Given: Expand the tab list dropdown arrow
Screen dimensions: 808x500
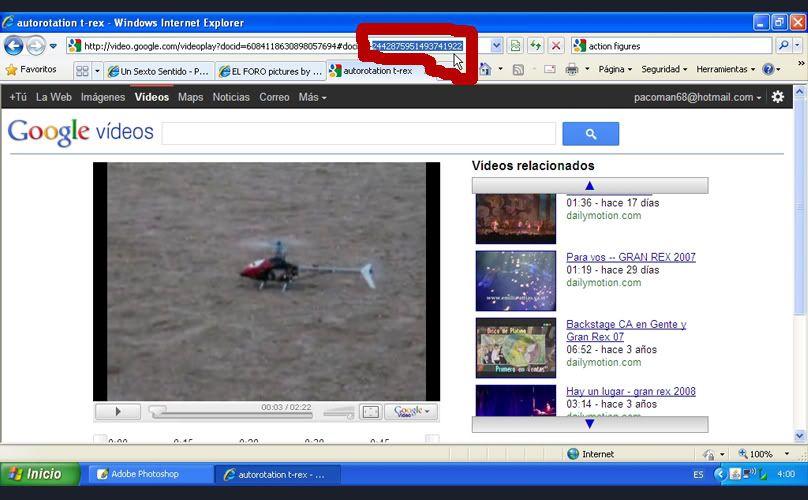Looking at the screenshot, I should [97, 71].
